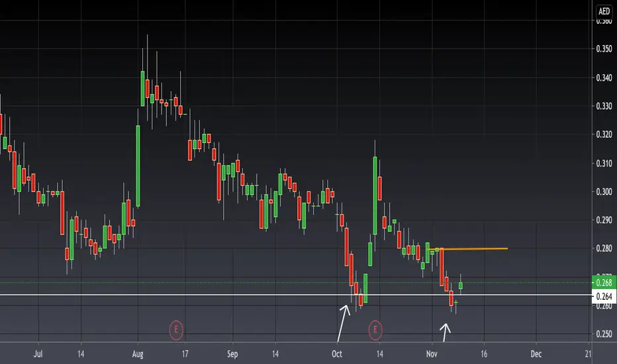Image resolution: width=617 pixels, height=364 pixels.
Task: Click the 0.340 price axis label
Action: tap(604, 78)
